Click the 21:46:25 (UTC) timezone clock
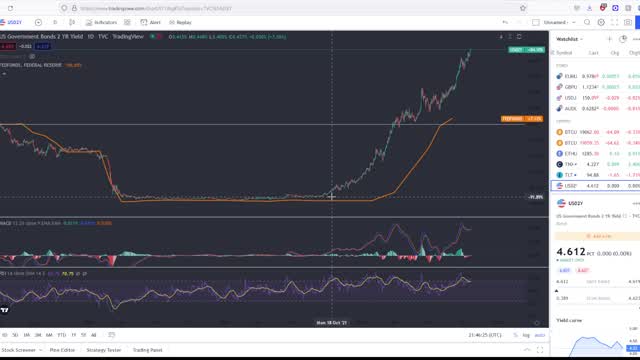 tap(485, 335)
